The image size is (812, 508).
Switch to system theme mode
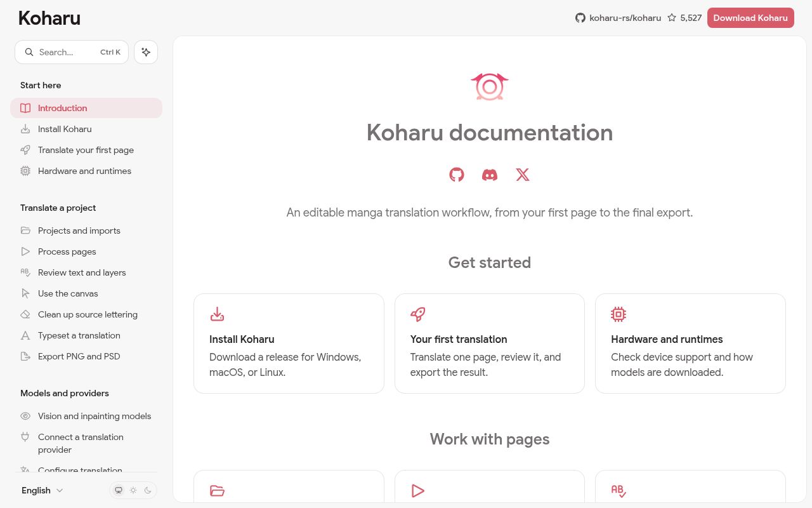119,490
